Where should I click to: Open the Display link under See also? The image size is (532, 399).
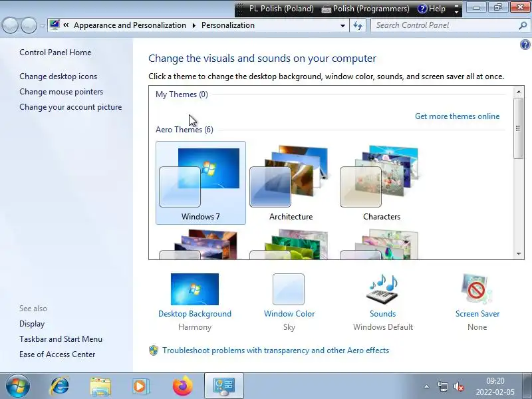[32, 324]
